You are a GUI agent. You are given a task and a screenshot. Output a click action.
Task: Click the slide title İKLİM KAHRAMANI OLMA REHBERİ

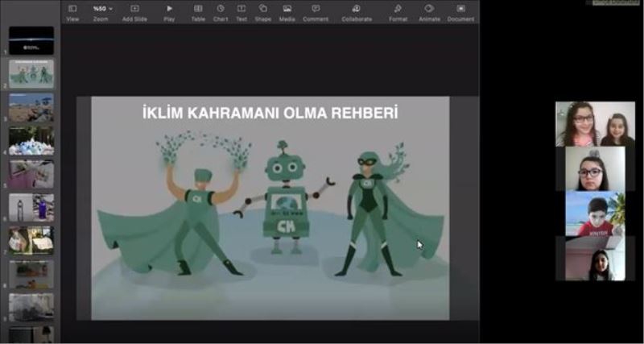tap(270, 114)
